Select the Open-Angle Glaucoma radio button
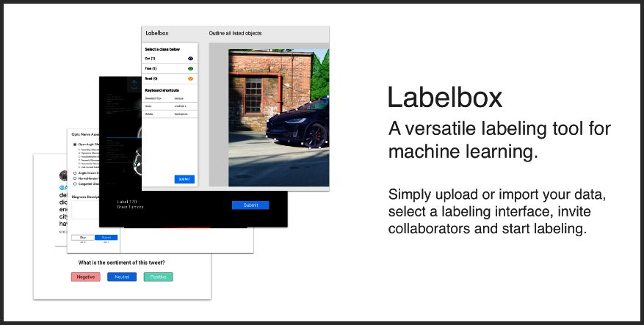Image resolution: width=644 pixels, height=325 pixels. 75,145
